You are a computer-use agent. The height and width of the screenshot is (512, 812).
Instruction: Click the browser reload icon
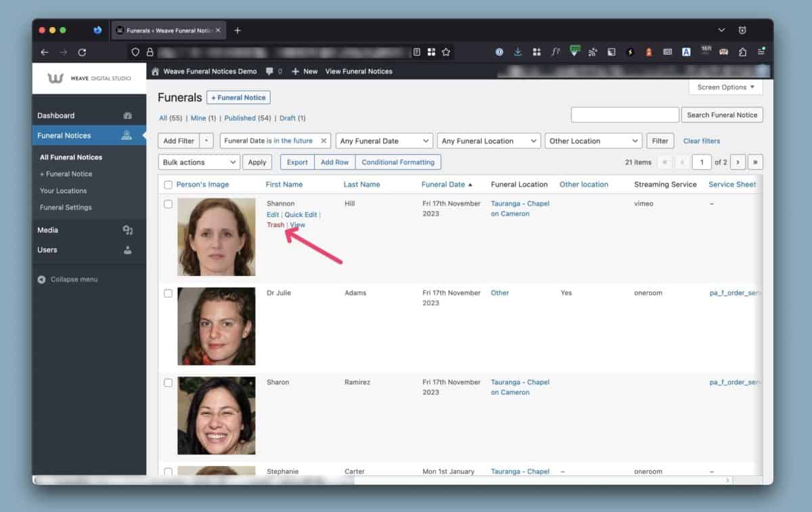82,52
